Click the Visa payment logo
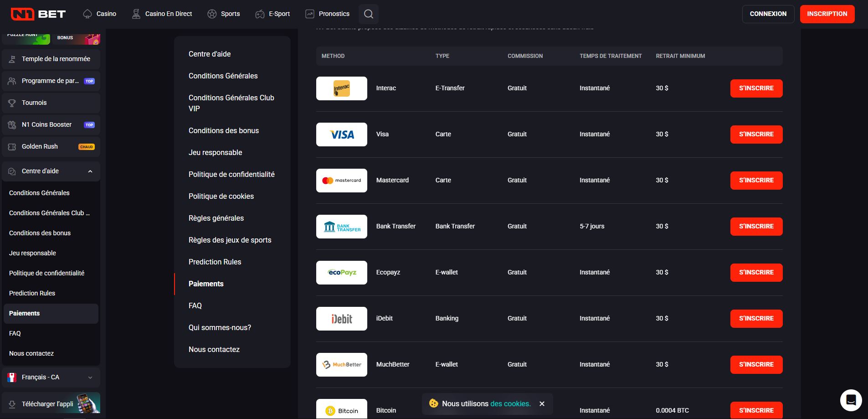This screenshot has width=868, height=419. pyautogui.click(x=342, y=134)
